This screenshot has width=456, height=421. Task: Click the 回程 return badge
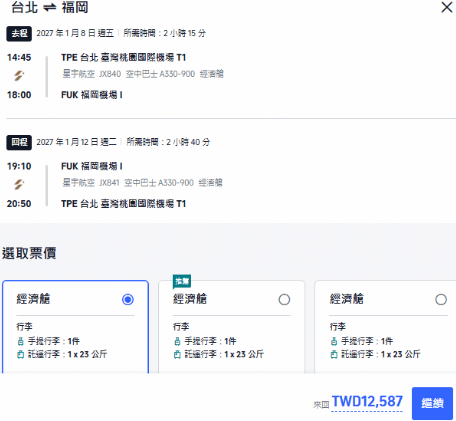[x=19, y=142]
